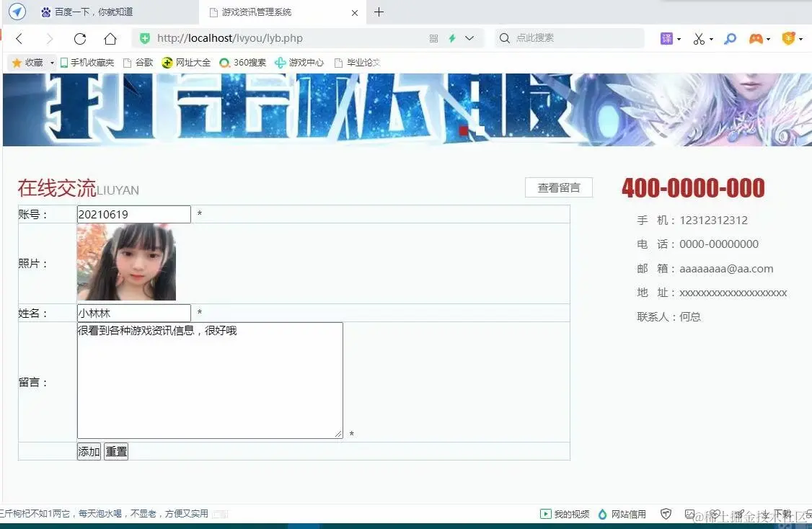Open the 网址大全 bookmark
The image size is (812, 529).
186,63
